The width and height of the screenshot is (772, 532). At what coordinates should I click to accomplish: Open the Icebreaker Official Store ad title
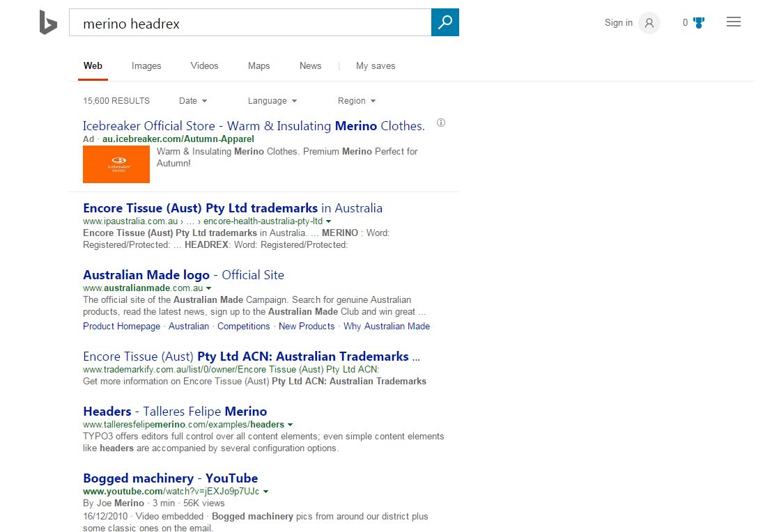point(254,126)
